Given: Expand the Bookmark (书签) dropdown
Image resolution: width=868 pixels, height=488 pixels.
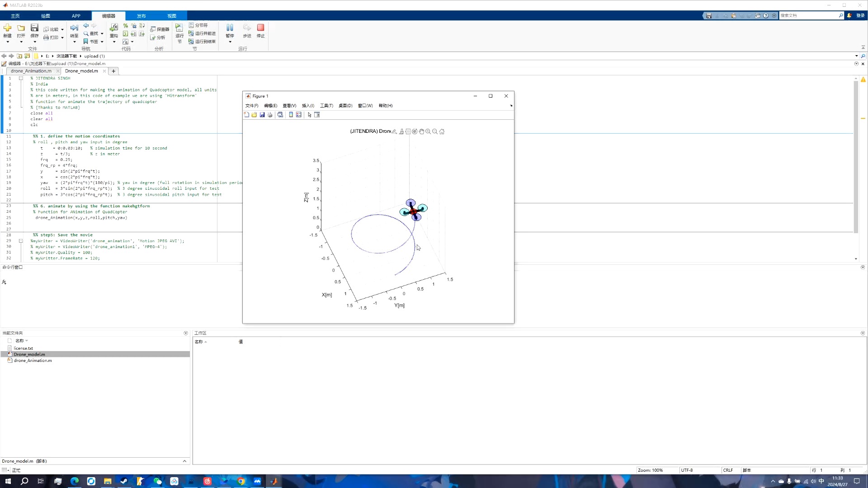Looking at the screenshot, I should [102, 42].
